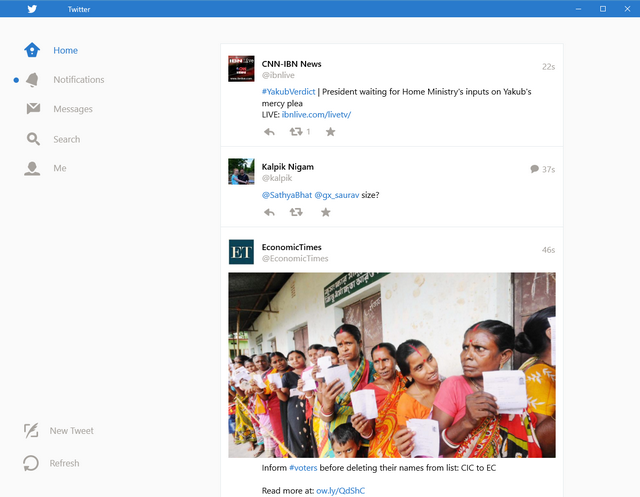Viewport: 640px width, 497px height.
Task: Reply to Kalpik Nigam's tweet
Action: tap(269, 212)
